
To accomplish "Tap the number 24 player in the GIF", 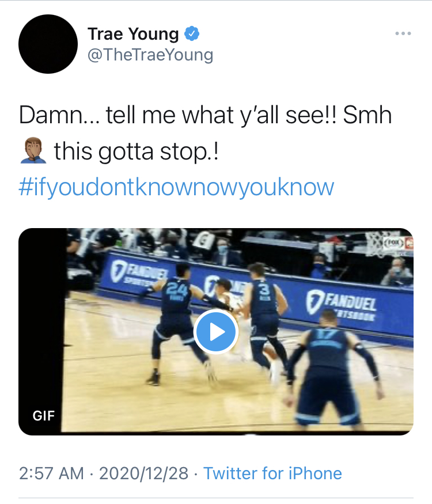I will click(x=176, y=323).
